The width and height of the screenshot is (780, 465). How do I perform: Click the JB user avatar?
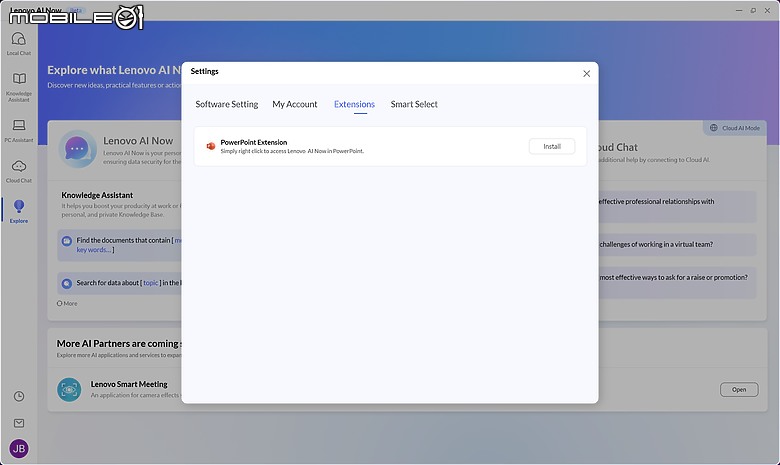tap(19, 449)
